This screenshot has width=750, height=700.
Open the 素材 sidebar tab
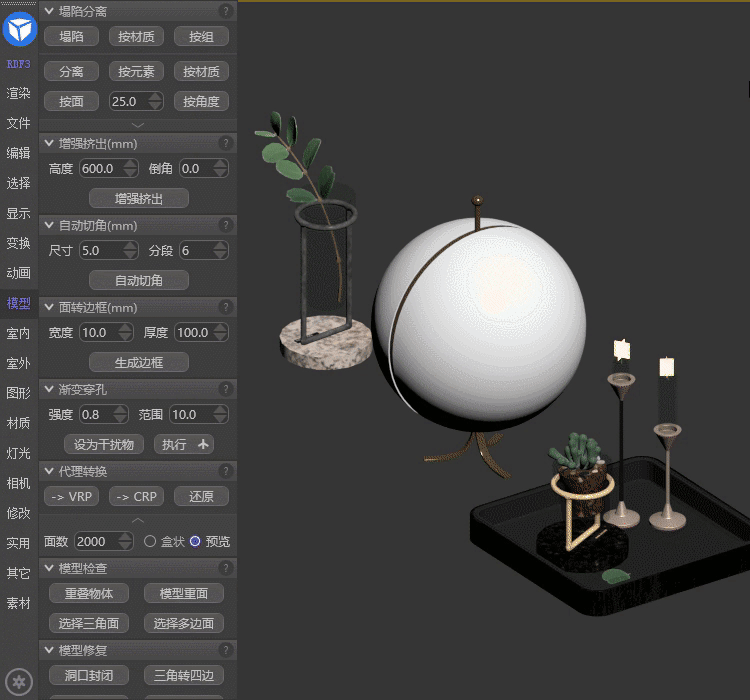tap(19, 603)
